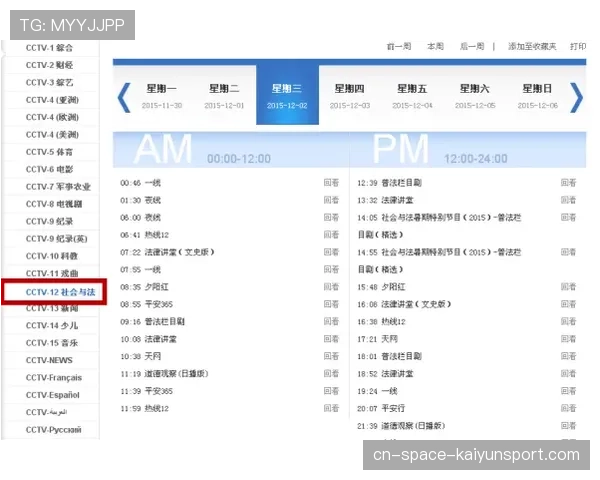Open CCTV-NEWS channel
Image resolution: width=600 pixels, height=480 pixels.
[x=49, y=360]
